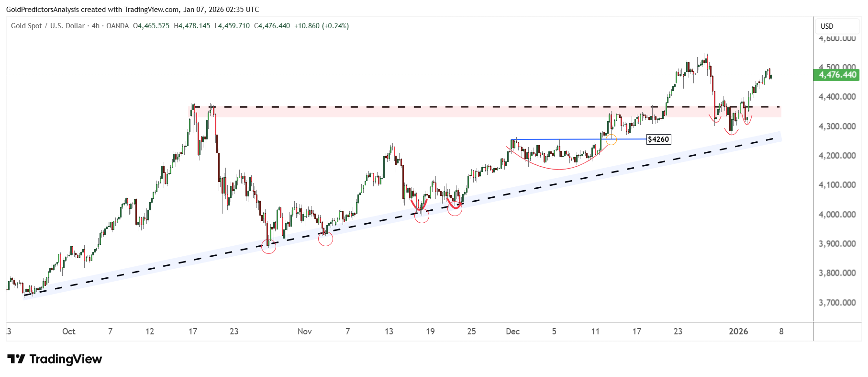This screenshot has width=868, height=377.
Task: Click the 2026 label on time axis
Action: [x=738, y=331]
